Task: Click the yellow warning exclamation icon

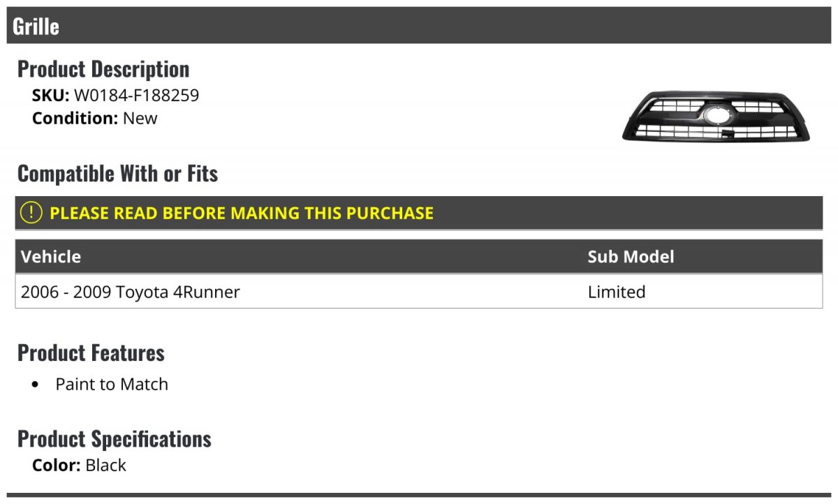Action: [x=31, y=213]
